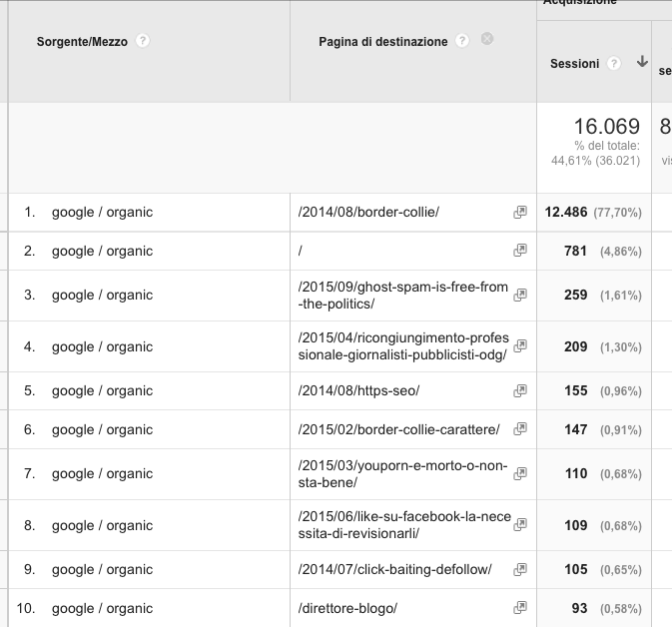Open ghost-spam-is-free-from-the-politics external link icon
Viewport: 672px width, 627px height.
(520, 295)
